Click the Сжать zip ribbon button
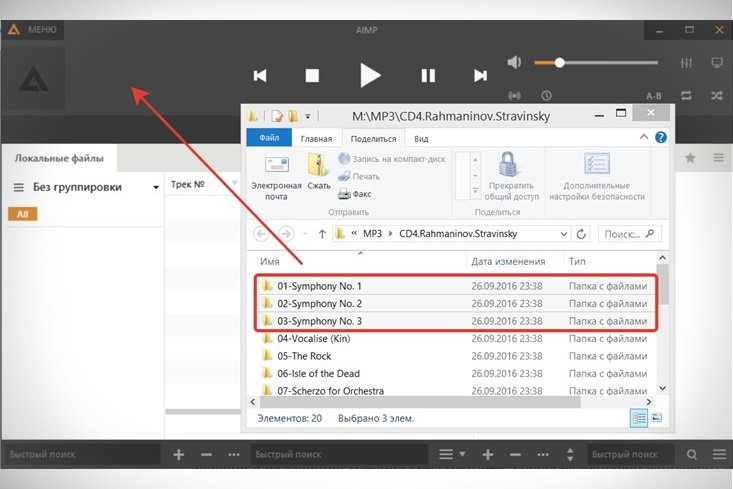Image resolution: width=733 pixels, height=489 pixels. pos(319,172)
